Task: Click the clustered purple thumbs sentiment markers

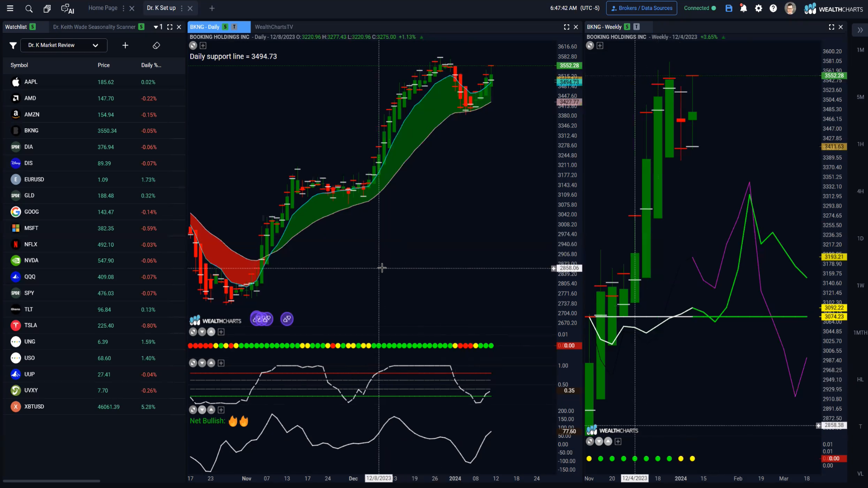Action: [262, 319]
